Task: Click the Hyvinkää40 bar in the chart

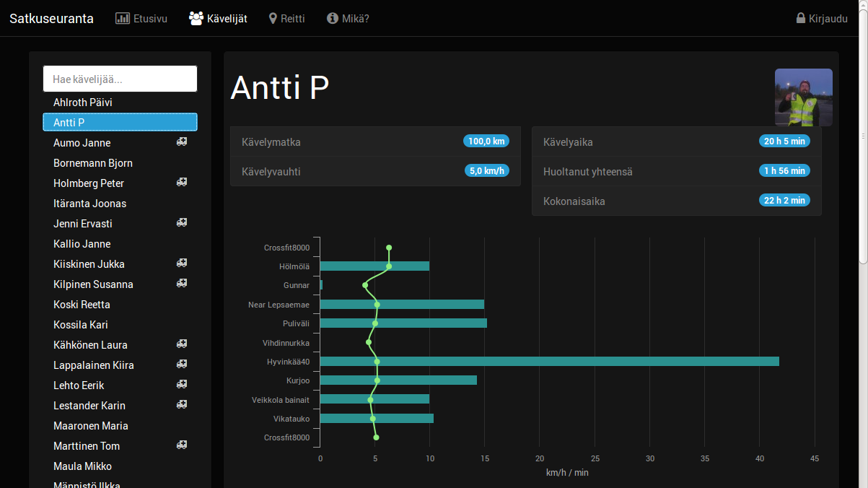Action: click(x=548, y=361)
